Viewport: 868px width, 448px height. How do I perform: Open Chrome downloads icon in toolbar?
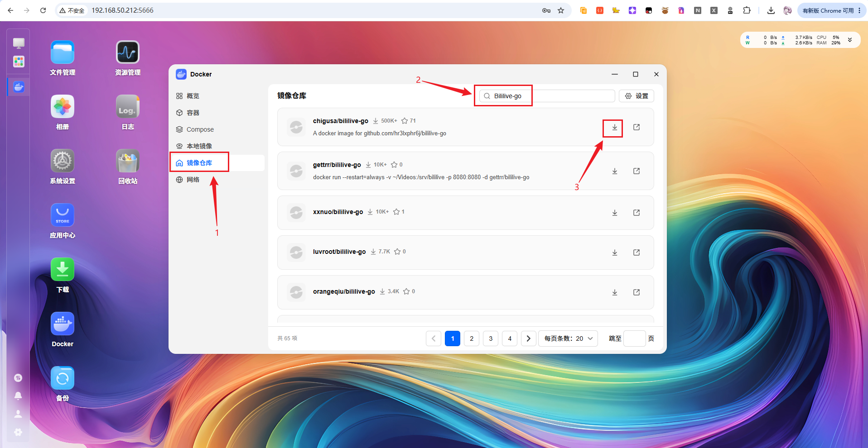coord(771,10)
